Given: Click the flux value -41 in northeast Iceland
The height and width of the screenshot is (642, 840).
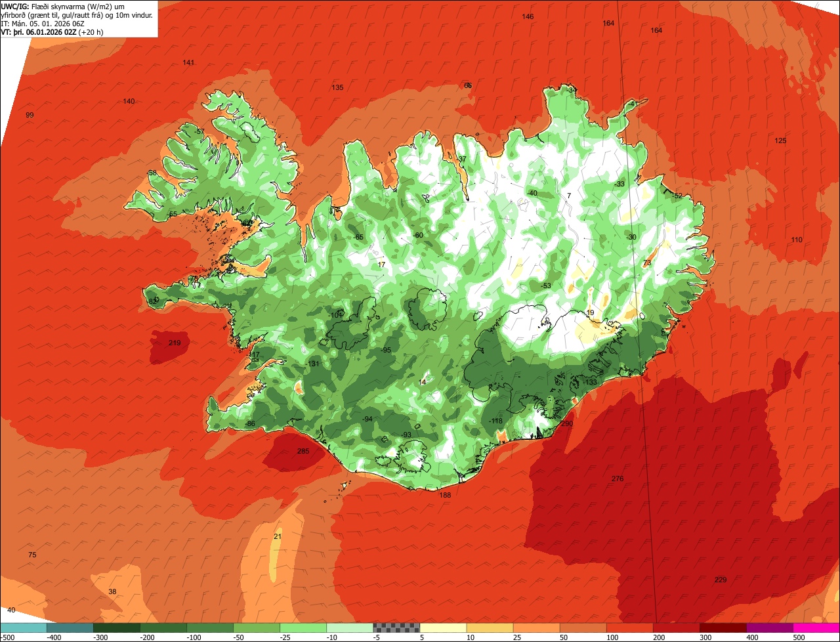Looking at the screenshot, I should [x=633, y=104].
